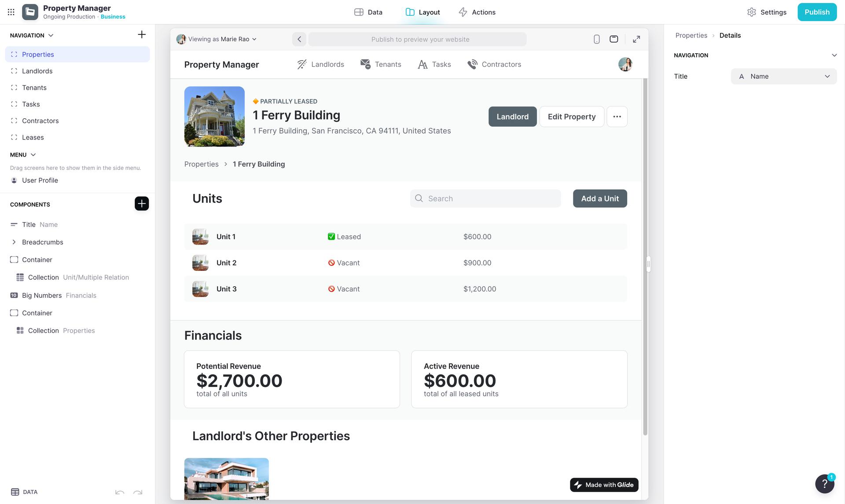Screen dimensions: 845x504
Task: Add a new navigation screen
Action: 141,35
